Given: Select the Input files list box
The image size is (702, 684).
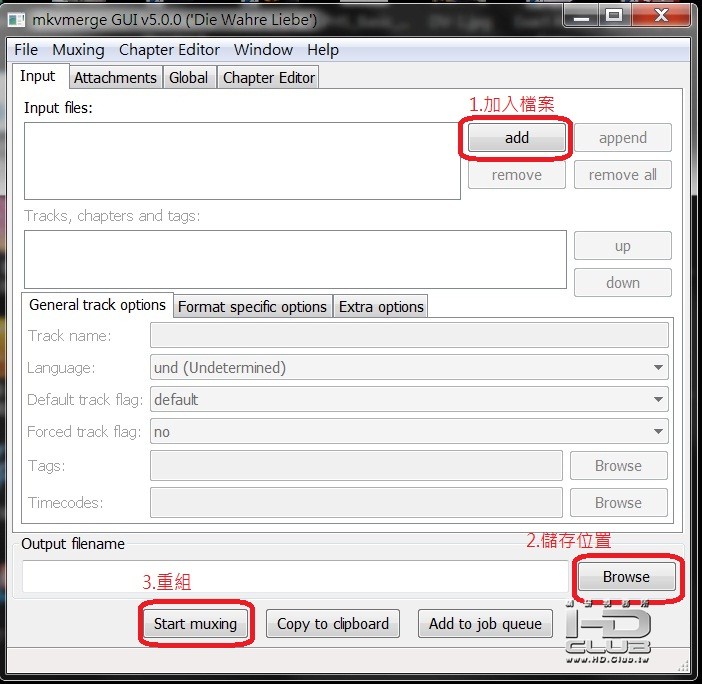Looking at the screenshot, I should pyautogui.click(x=242, y=161).
